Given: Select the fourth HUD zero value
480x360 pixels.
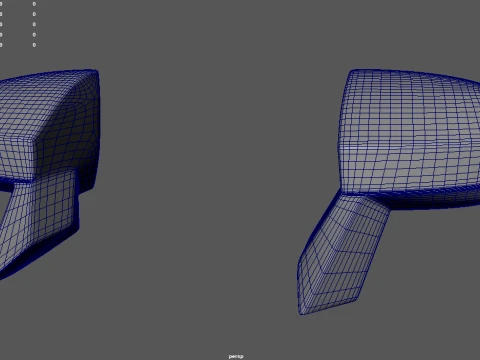Looking at the screenshot, I should point(34,35).
